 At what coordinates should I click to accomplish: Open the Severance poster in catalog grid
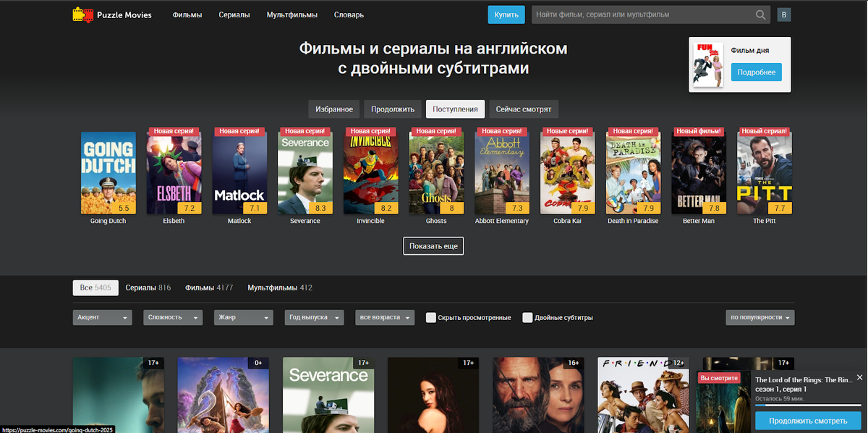coord(328,395)
